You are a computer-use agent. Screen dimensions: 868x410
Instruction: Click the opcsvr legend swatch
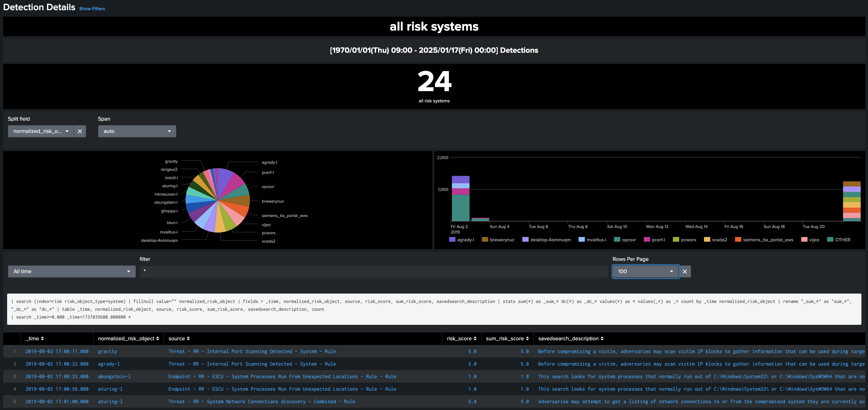(x=617, y=239)
